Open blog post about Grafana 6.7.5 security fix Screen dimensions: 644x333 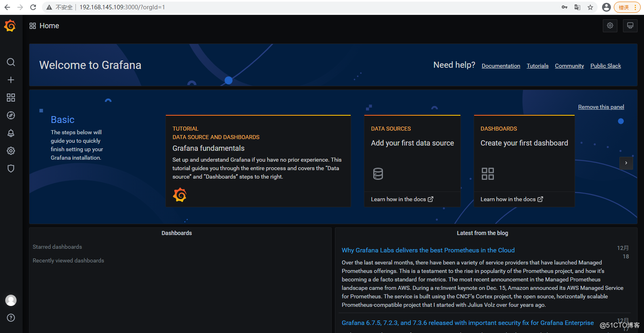tap(468, 323)
